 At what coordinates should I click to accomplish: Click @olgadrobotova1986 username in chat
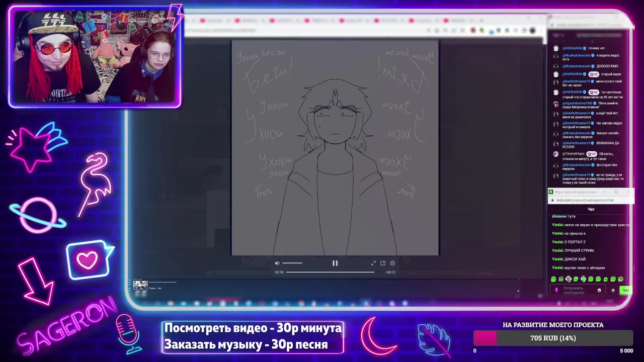[578, 103]
